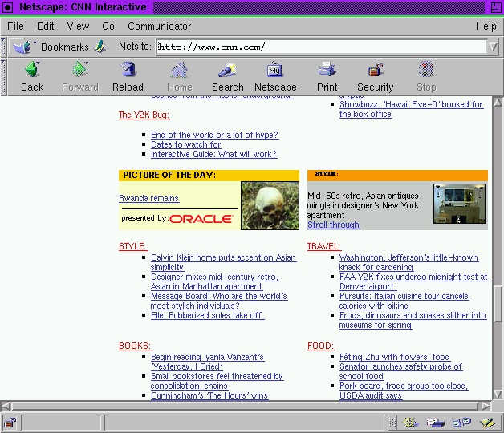Open the TRAVEL section heading link
This screenshot has height=433, width=504.
pos(324,246)
